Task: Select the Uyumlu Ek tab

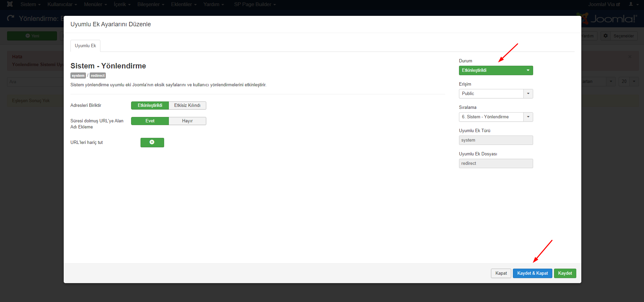Action: (85, 46)
